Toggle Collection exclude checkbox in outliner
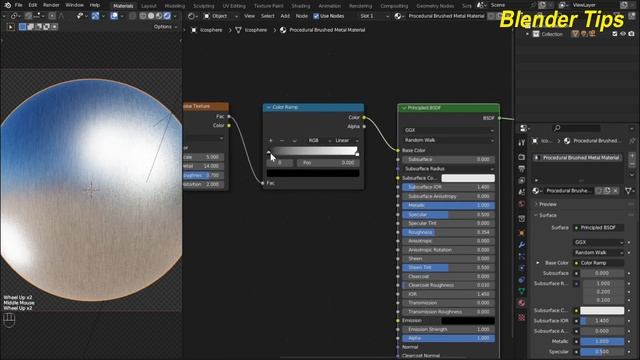Screen dimensions: 640x360 click(x=615, y=34)
